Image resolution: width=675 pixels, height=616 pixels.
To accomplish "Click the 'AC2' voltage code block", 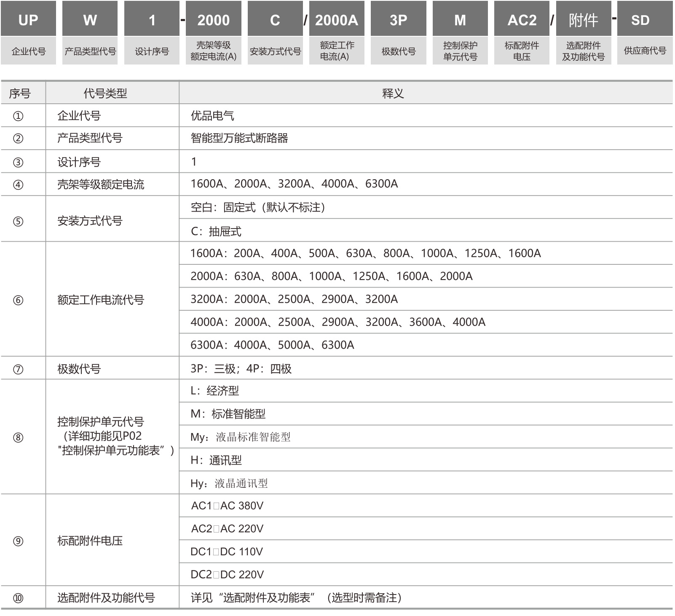I will point(522,19).
